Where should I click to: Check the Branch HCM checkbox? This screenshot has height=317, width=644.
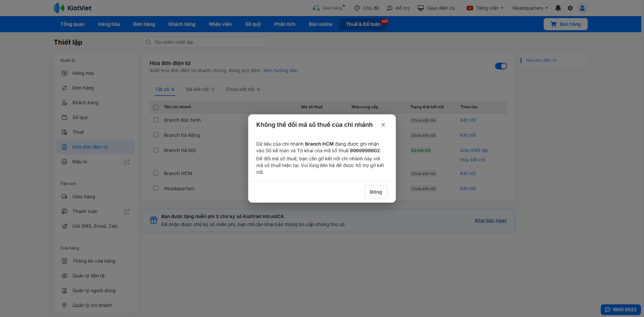pyautogui.click(x=156, y=173)
